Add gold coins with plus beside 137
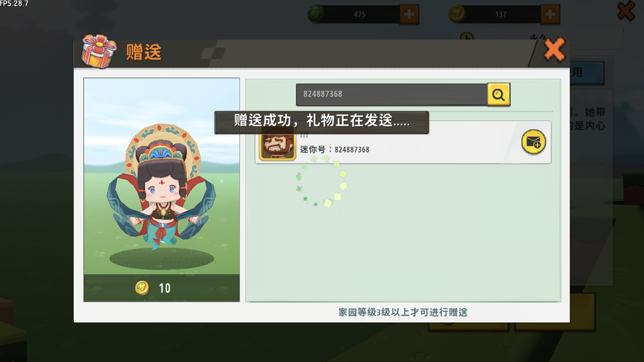Image resolution: width=644 pixels, height=362 pixels. (550, 14)
